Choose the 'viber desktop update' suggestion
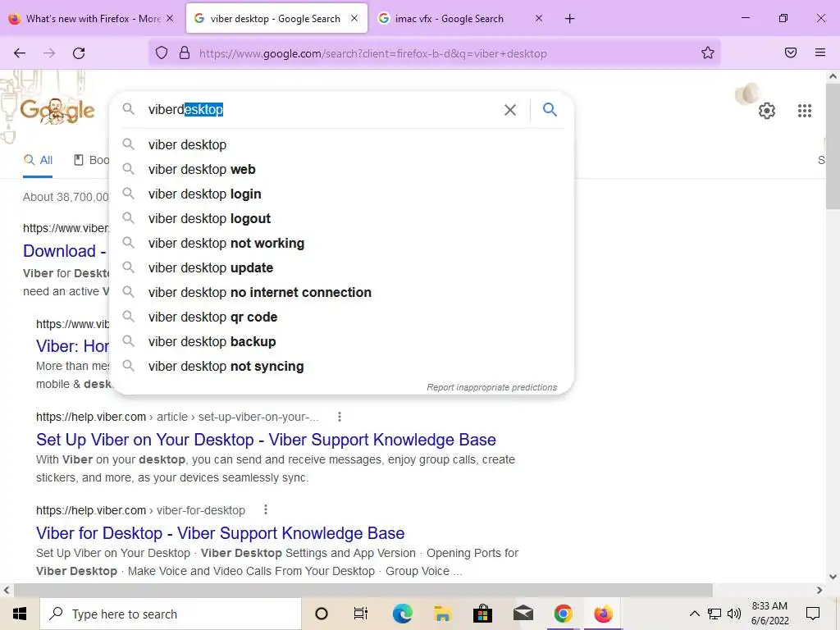The height and width of the screenshot is (630, 840). coord(341,268)
